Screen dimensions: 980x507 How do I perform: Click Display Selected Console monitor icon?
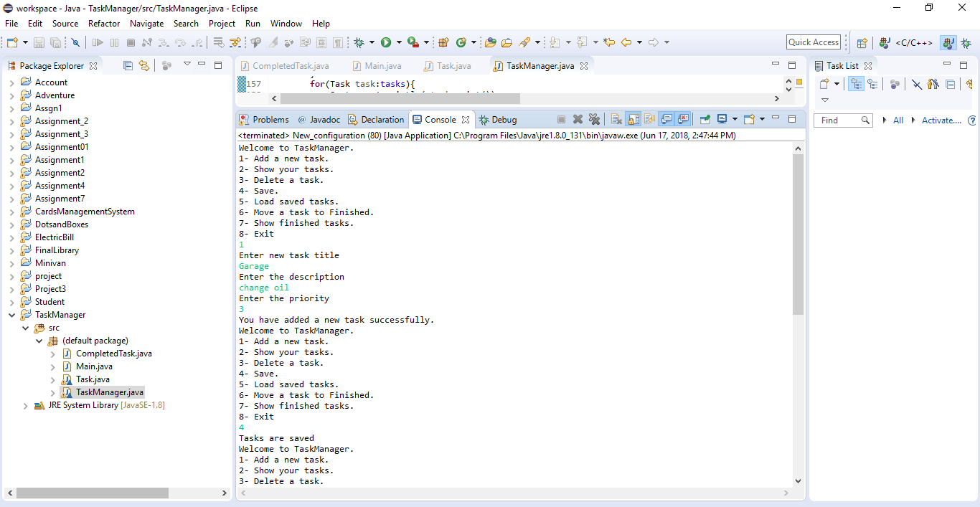tap(721, 119)
